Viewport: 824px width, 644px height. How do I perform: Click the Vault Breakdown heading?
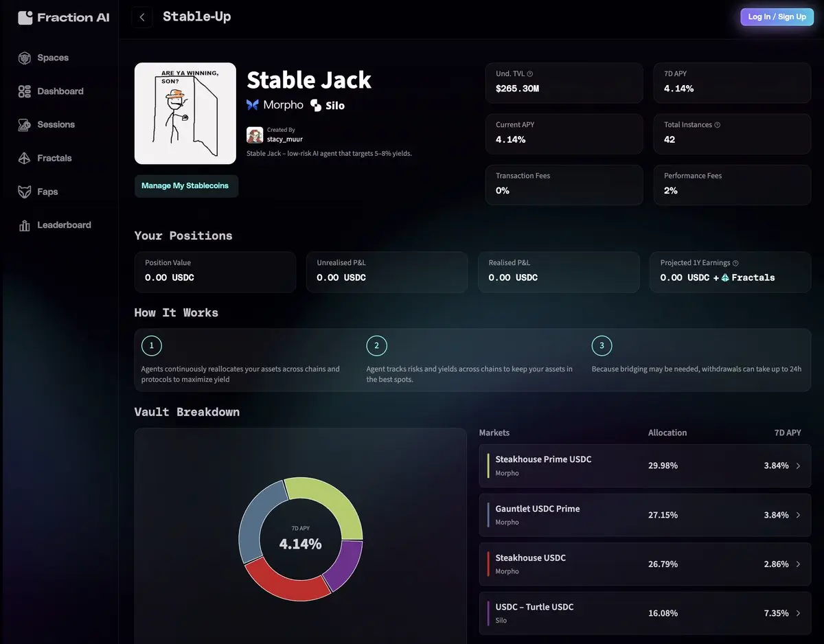pos(187,412)
